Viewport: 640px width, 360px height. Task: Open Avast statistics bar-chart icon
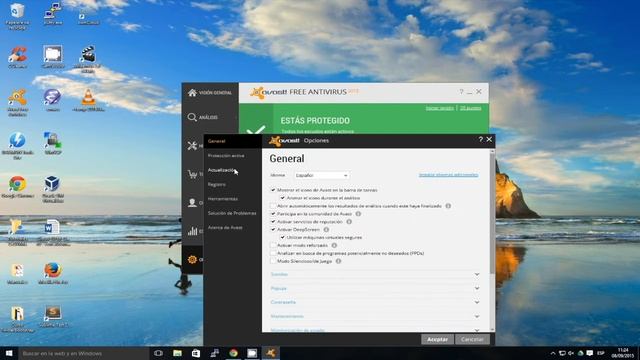[x=192, y=231]
